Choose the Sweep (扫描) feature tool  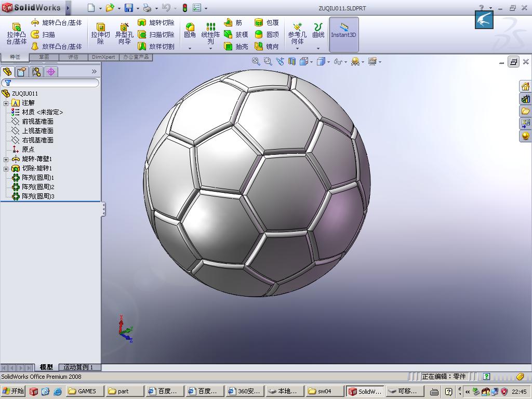43,34
